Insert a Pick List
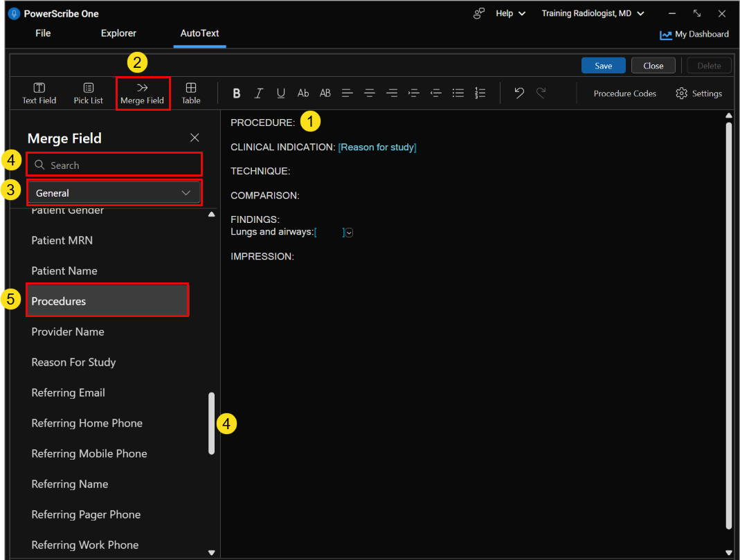Screen dimensions: 740x560 88,93
